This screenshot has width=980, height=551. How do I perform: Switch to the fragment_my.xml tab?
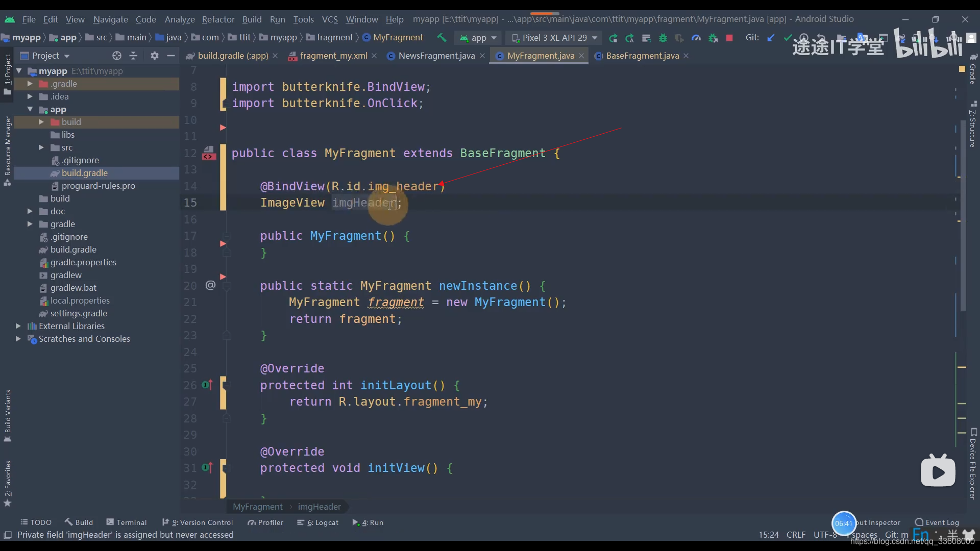tap(333, 56)
